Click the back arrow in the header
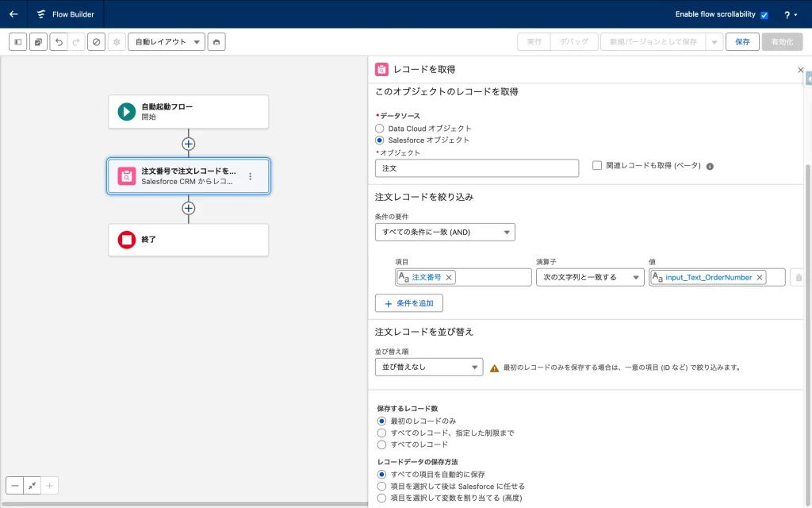The height and width of the screenshot is (508, 812). point(13,14)
